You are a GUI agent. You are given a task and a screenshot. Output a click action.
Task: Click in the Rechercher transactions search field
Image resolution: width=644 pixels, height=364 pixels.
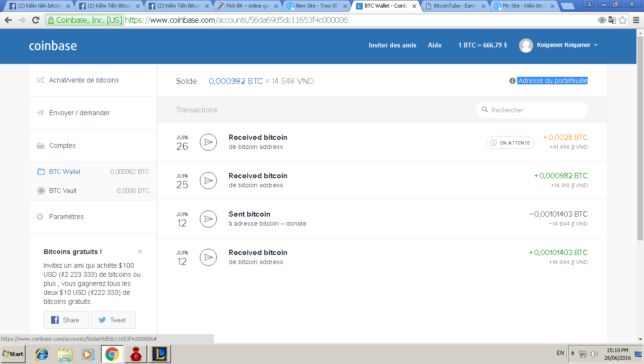point(532,110)
